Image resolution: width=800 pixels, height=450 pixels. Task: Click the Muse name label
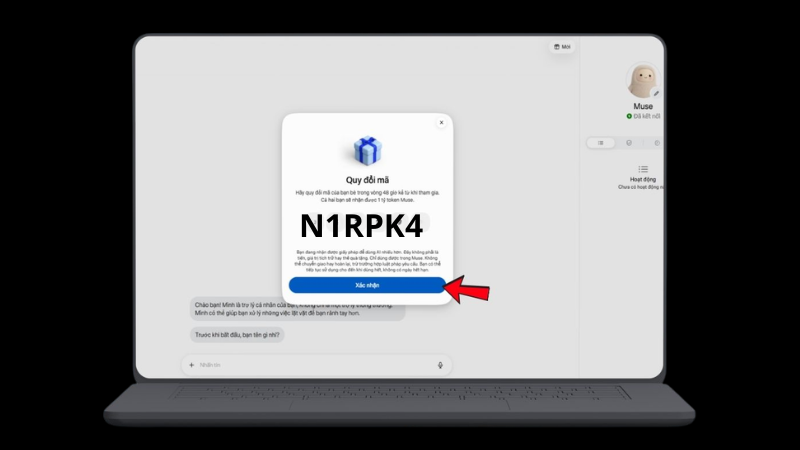pyautogui.click(x=643, y=106)
